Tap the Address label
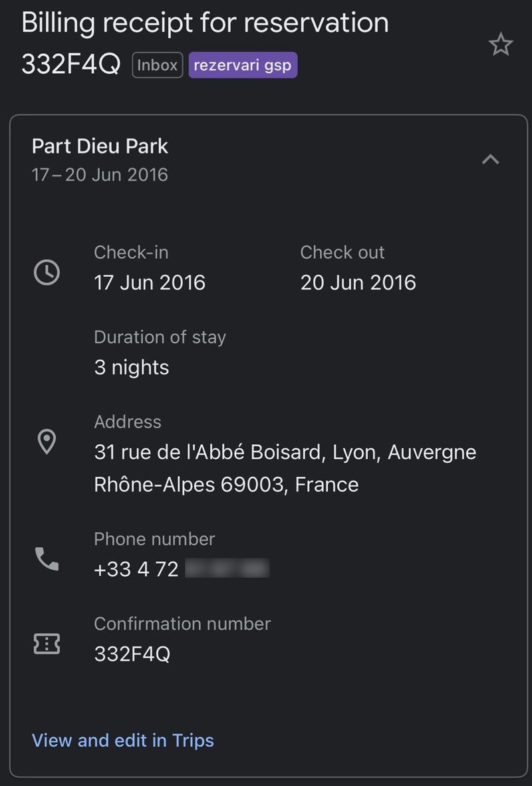Viewport: 532px width, 786px height. pyautogui.click(x=128, y=422)
